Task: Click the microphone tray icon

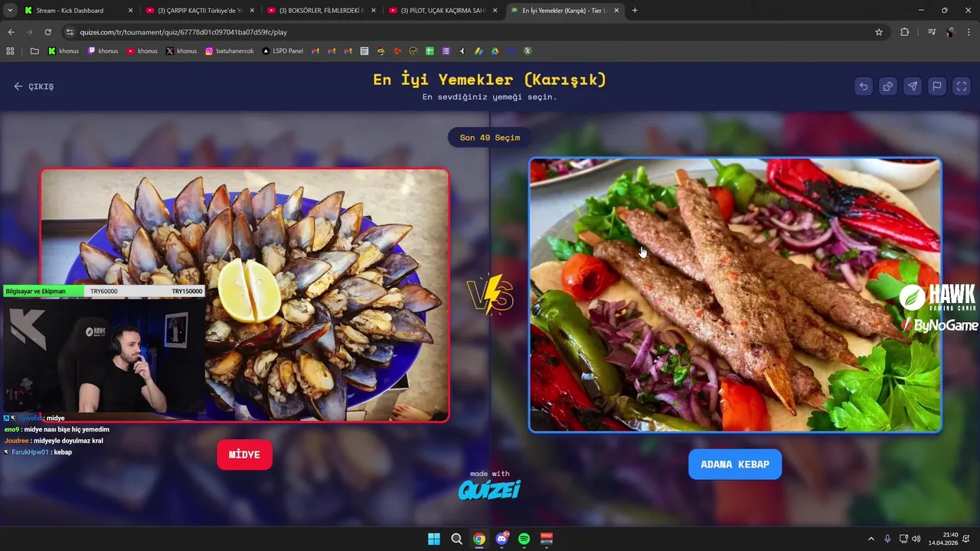Action: coord(887,539)
